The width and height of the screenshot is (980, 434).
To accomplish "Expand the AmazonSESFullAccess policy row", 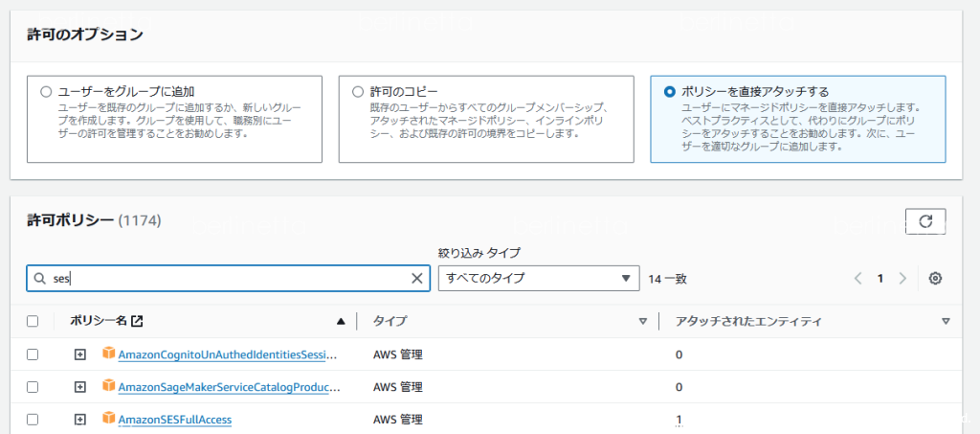I will [x=80, y=420].
